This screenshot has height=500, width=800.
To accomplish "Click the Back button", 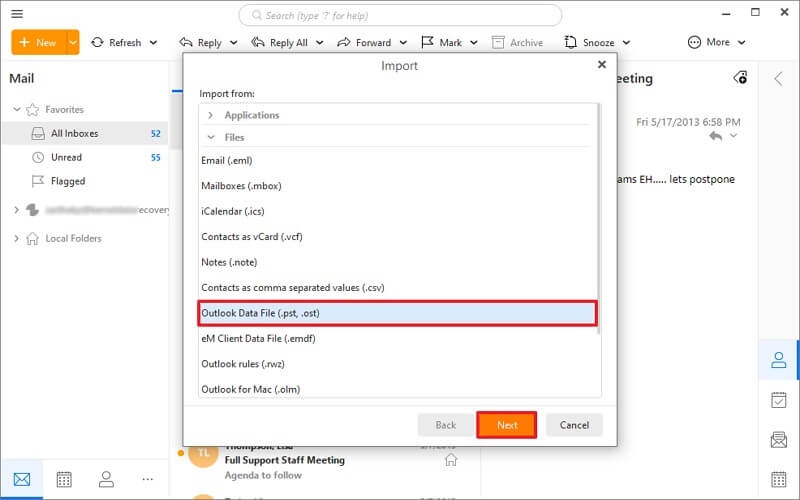I will click(445, 425).
